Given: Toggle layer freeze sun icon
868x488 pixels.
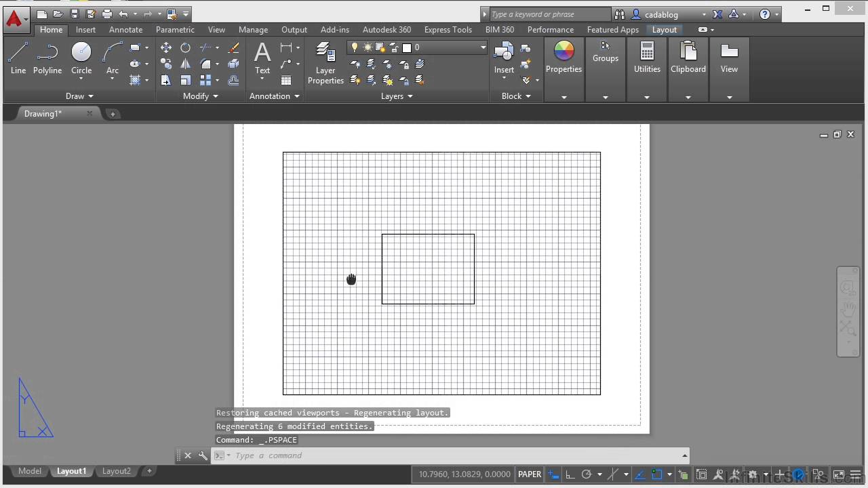Looking at the screenshot, I should click(368, 47).
